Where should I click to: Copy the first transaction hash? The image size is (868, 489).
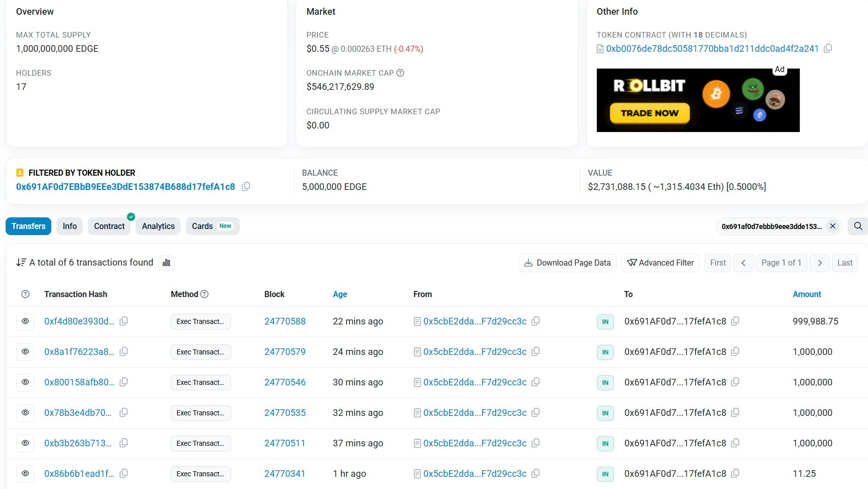[x=123, y=321]
